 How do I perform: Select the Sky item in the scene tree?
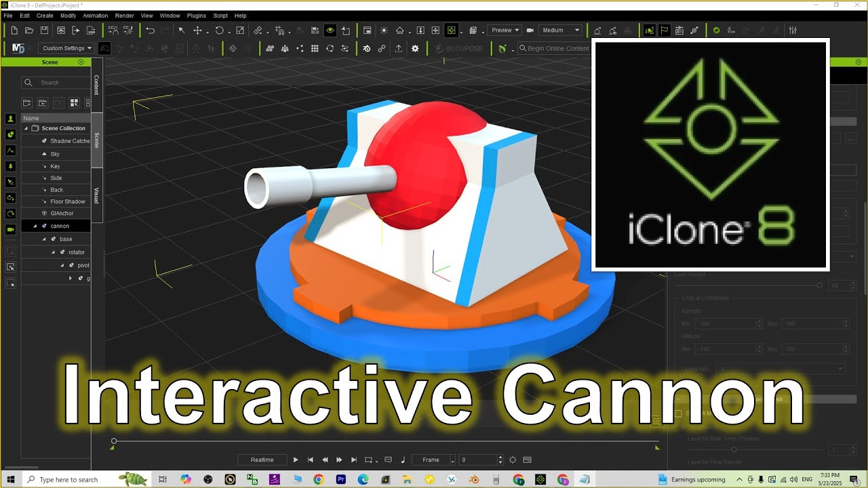click(55, 154)
